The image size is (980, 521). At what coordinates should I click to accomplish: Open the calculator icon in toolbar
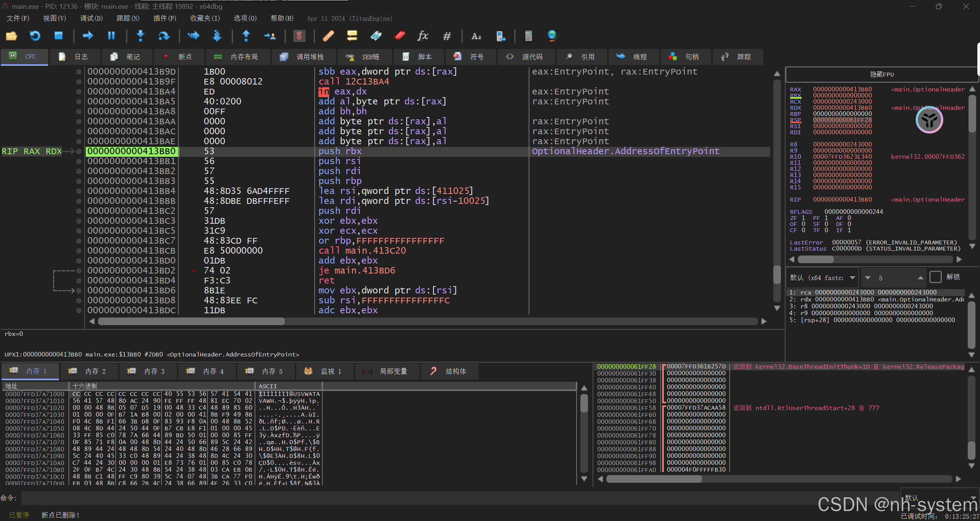(x=528, y=36)
